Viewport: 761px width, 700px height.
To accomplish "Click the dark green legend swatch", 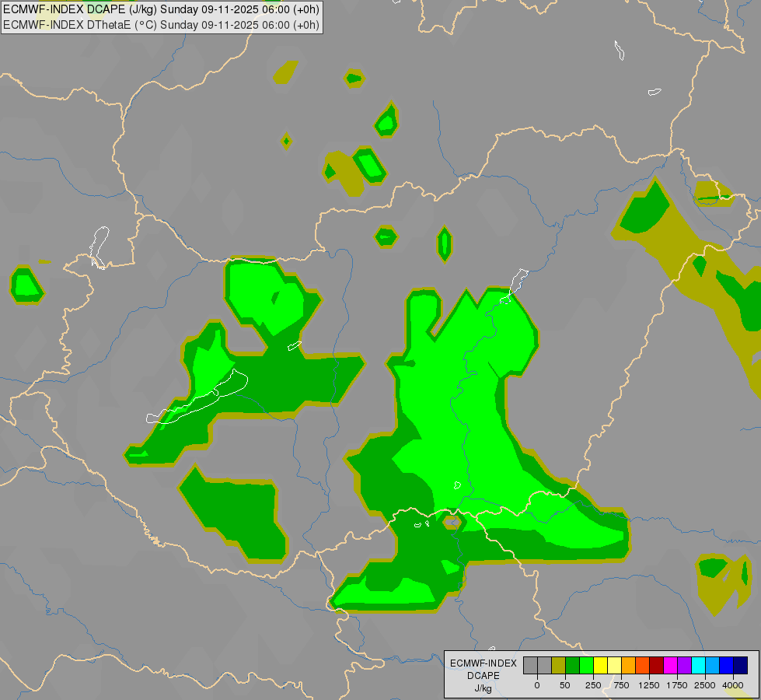I will 573,666.
